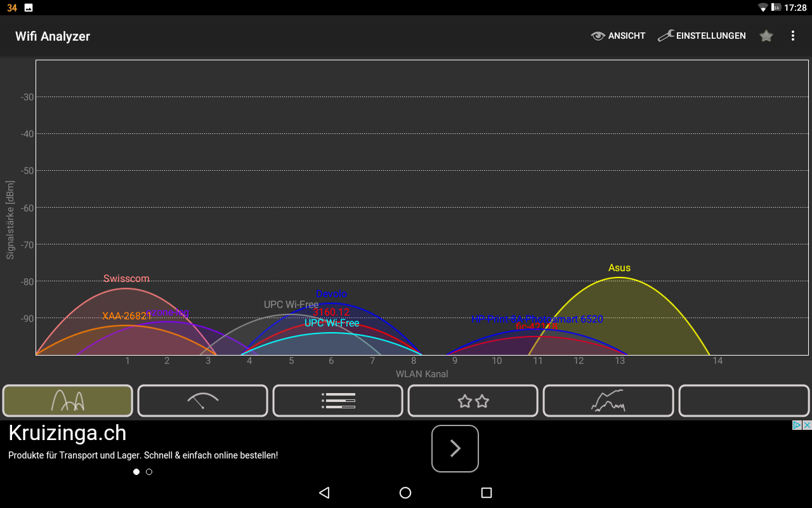Open the ANSICHT view menu
This screenshot has width=812, height=508.
(x=618, y=36)
